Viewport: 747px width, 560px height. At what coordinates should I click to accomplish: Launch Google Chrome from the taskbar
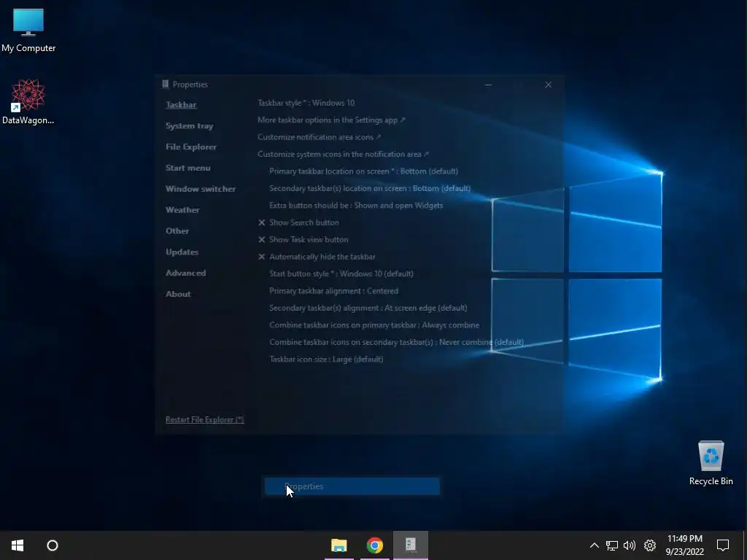click(x=375, y=545)
